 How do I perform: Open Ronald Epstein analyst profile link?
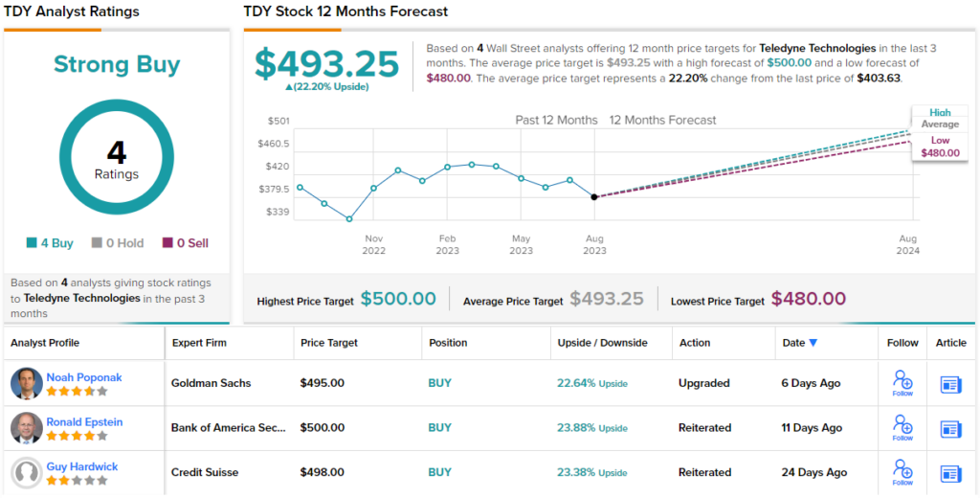pos(84,422)
